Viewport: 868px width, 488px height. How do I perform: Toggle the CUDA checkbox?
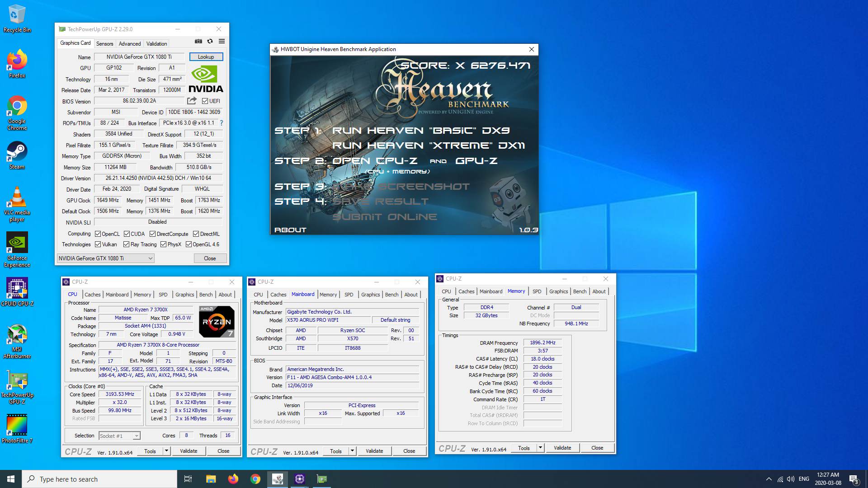coord(127,234)
